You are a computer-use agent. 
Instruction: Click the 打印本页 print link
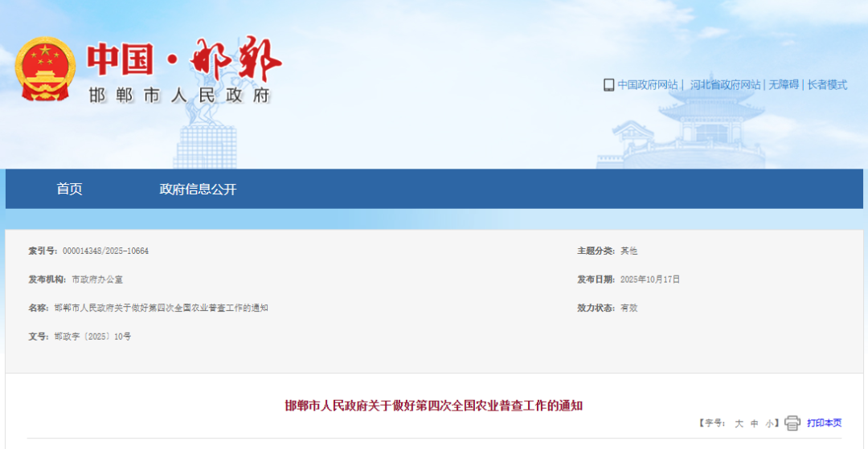[824, 423]
